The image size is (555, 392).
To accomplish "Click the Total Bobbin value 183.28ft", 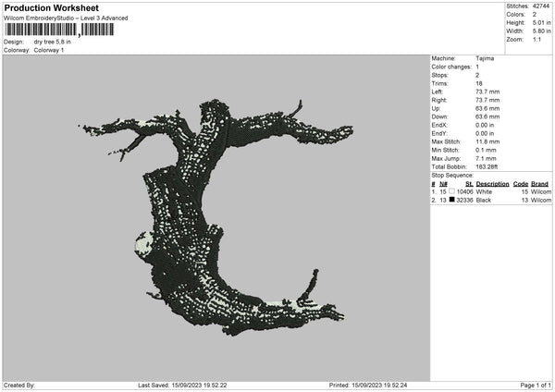I will (487, 166).
